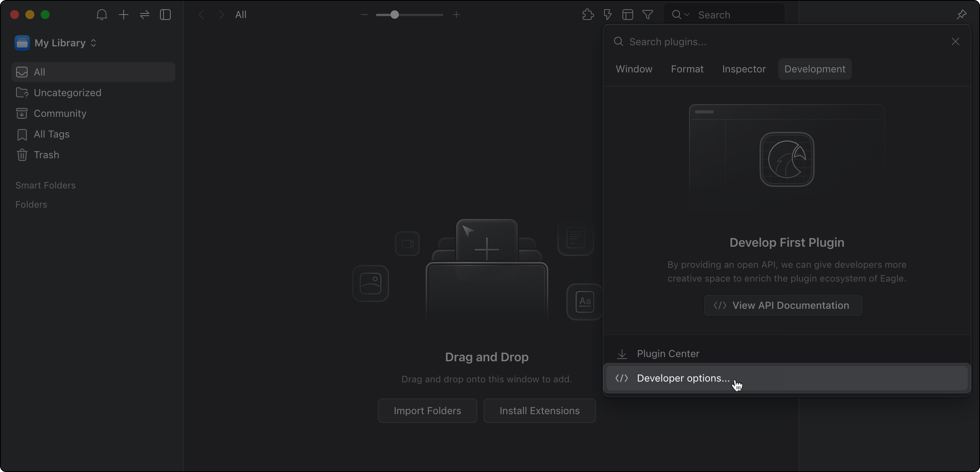Toggle the pin icon in top-right corner

point(961,15)
